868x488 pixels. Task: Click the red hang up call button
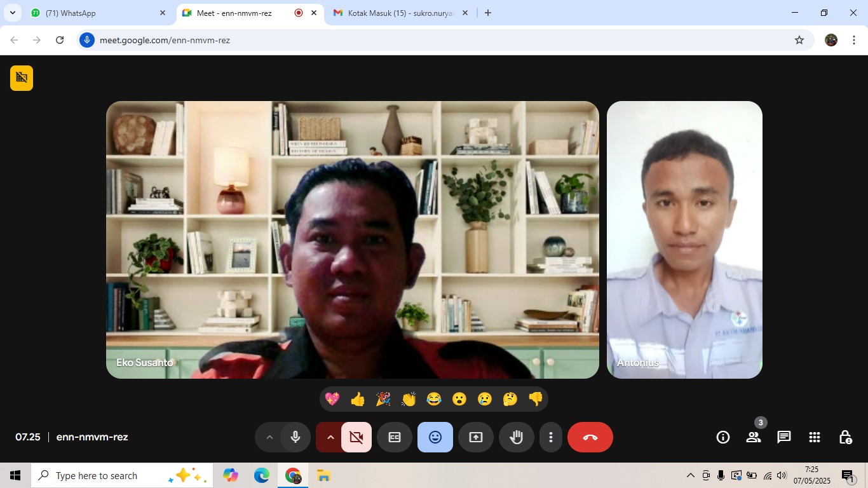point(590,437)
